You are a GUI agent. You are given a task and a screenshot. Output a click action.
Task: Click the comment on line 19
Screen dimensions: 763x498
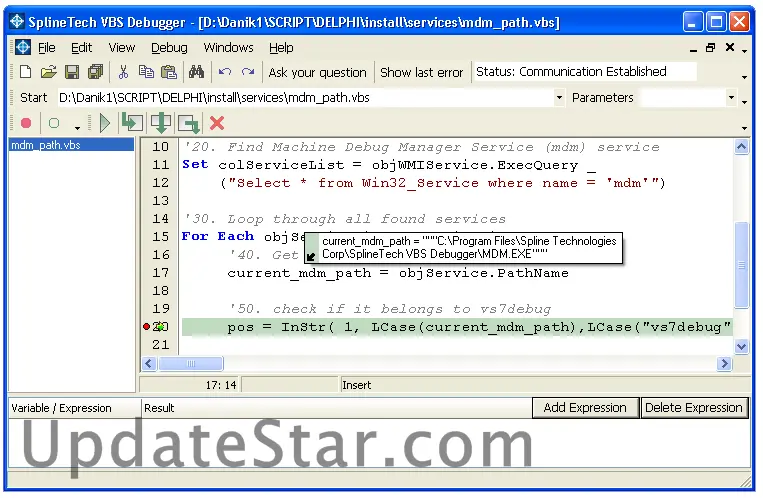pos(390,309)
